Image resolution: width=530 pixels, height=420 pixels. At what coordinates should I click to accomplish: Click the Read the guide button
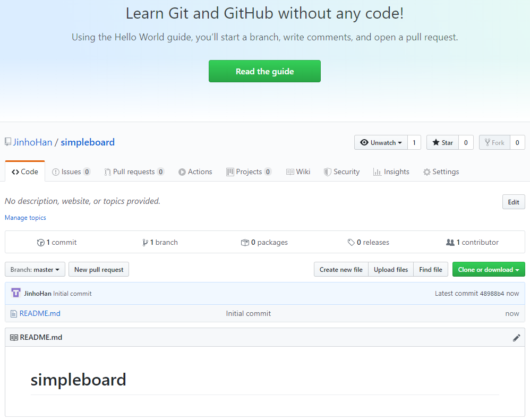click(x=264, y=71)
